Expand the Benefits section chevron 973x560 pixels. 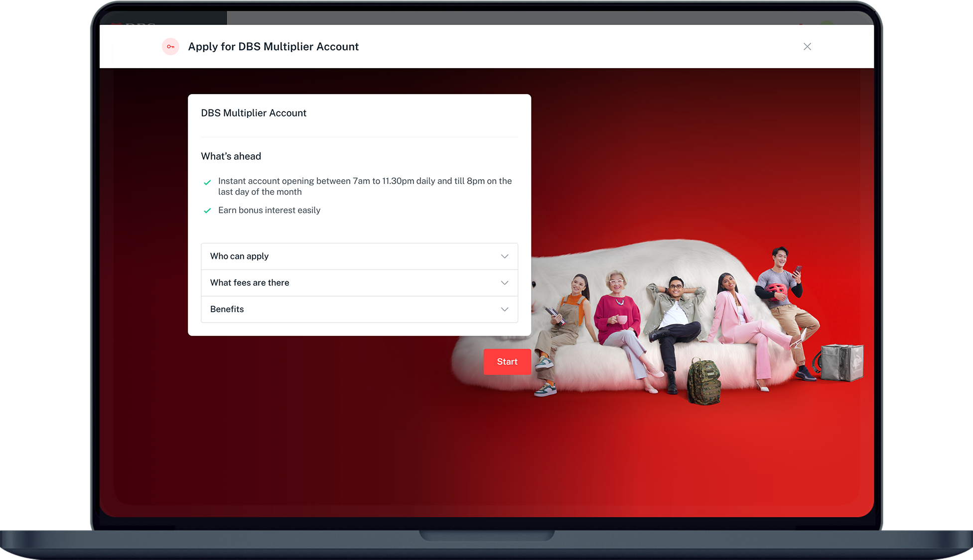click(x=504, y=309)
